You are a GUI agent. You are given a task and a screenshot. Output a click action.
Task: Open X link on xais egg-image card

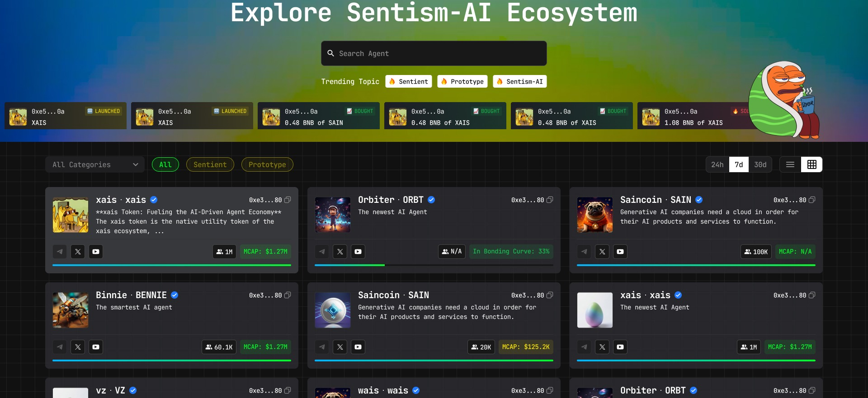click(x=602, y=347)
